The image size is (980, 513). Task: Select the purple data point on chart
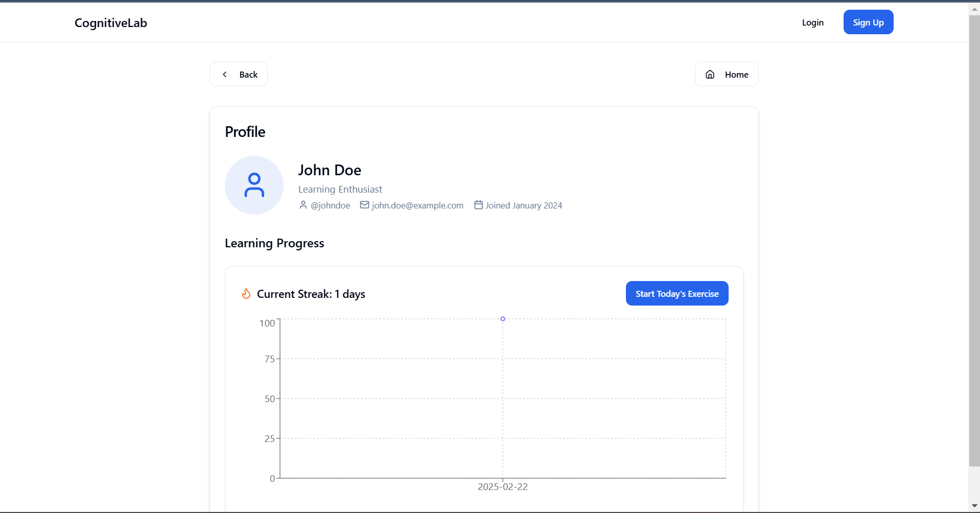[x=503, y=319]
